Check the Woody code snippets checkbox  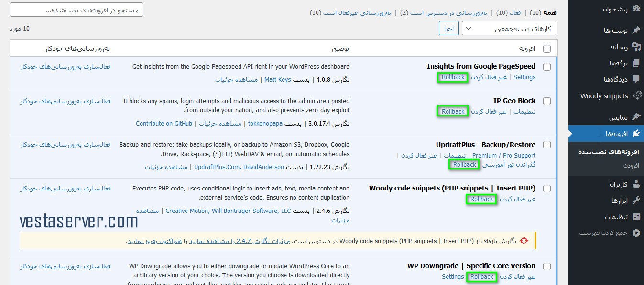547,189
